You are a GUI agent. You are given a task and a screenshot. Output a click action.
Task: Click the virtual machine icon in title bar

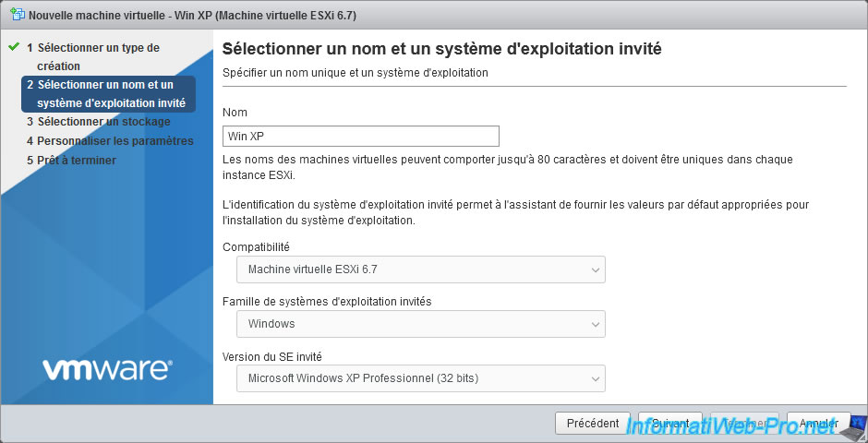(15, 16)
